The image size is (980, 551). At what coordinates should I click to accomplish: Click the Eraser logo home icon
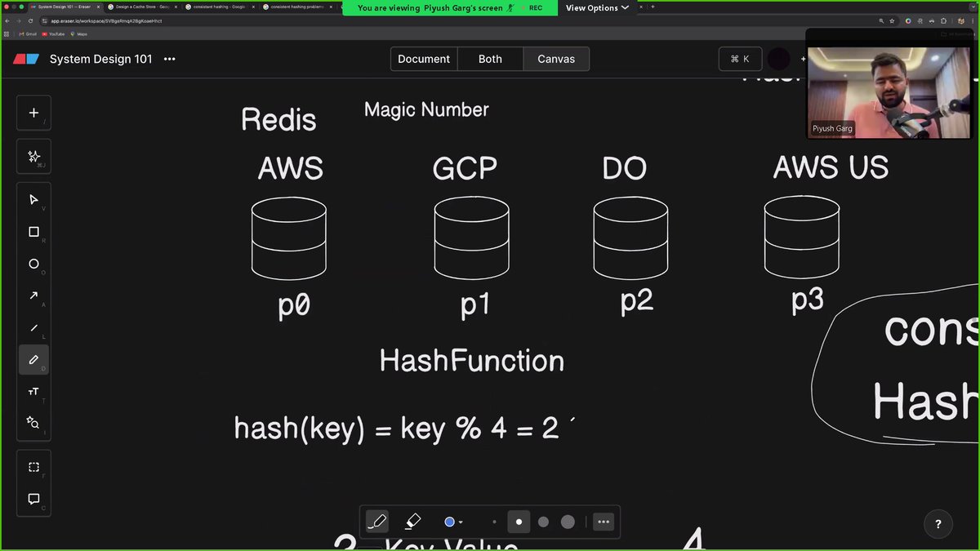[x=26, y=59]
